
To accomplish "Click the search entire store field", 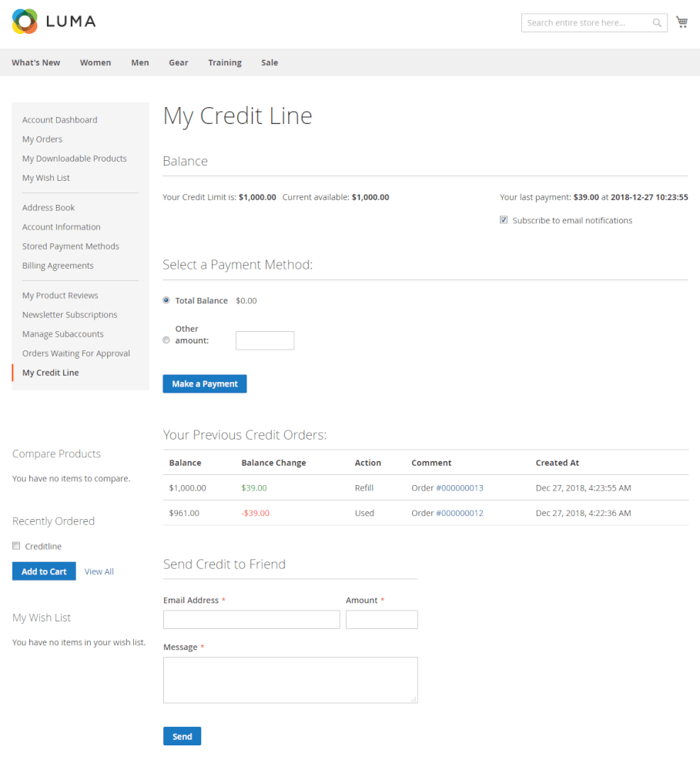I will pyautogui.click(x=585, y=23).
